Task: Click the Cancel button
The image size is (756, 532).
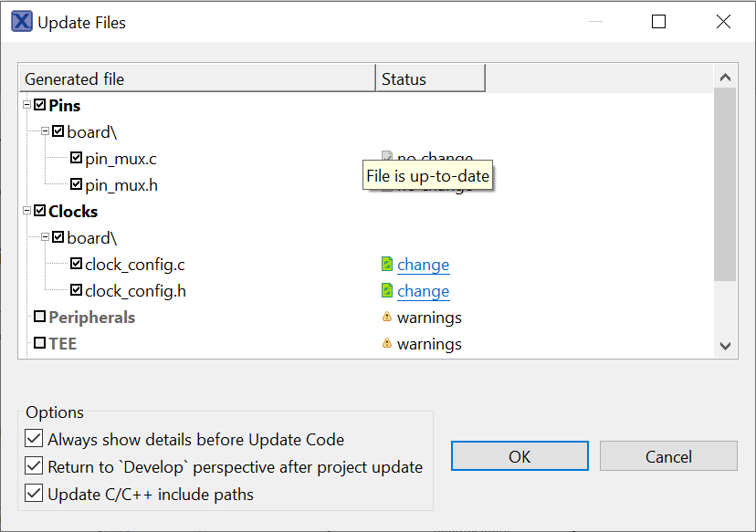Action: (667, 456)
